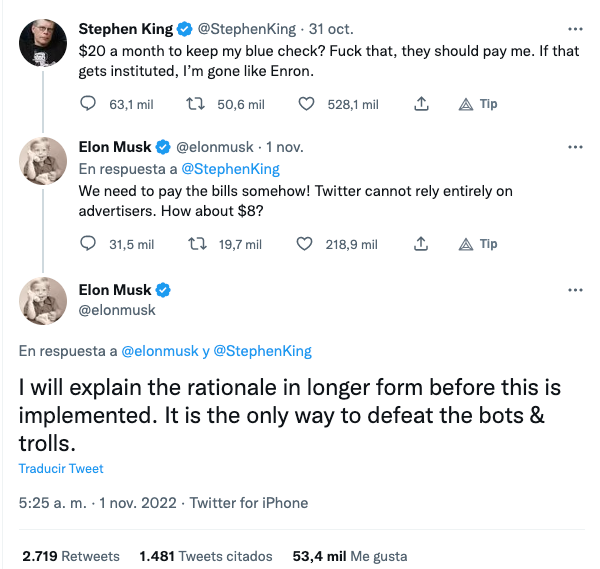
Task: Reply to Stephen King's tweet
Action: coord(88,104)
